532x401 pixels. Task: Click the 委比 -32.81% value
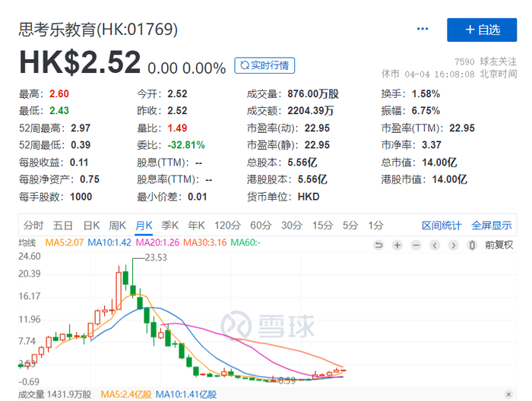pos(186,145)
